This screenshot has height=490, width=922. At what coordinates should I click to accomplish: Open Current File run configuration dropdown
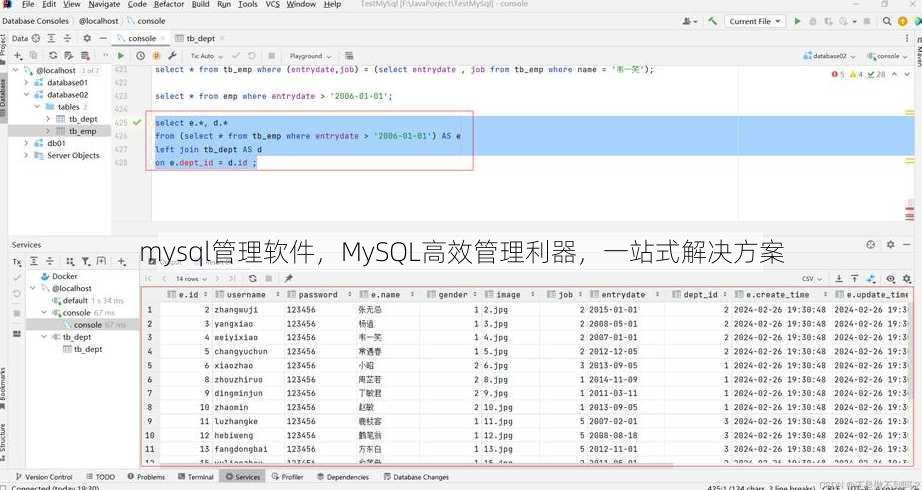coord(755,21)
